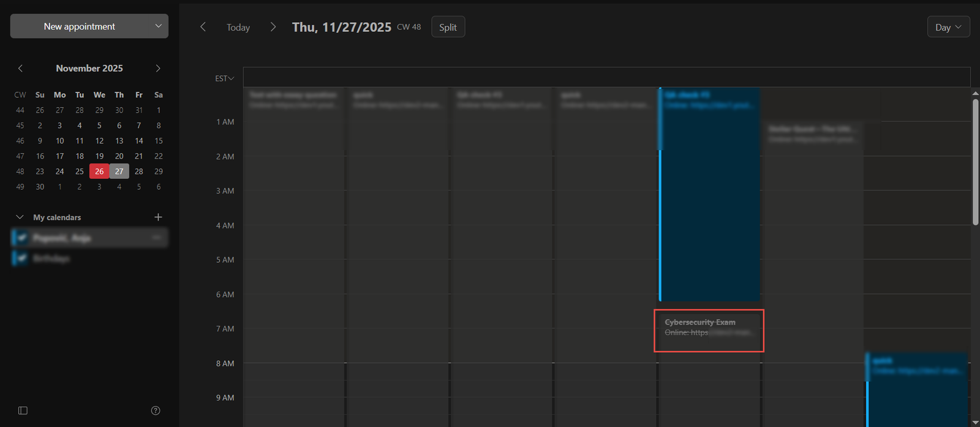Collapse the My calendars section
This screenshot has height=427, width=980.
click(20, 217)
